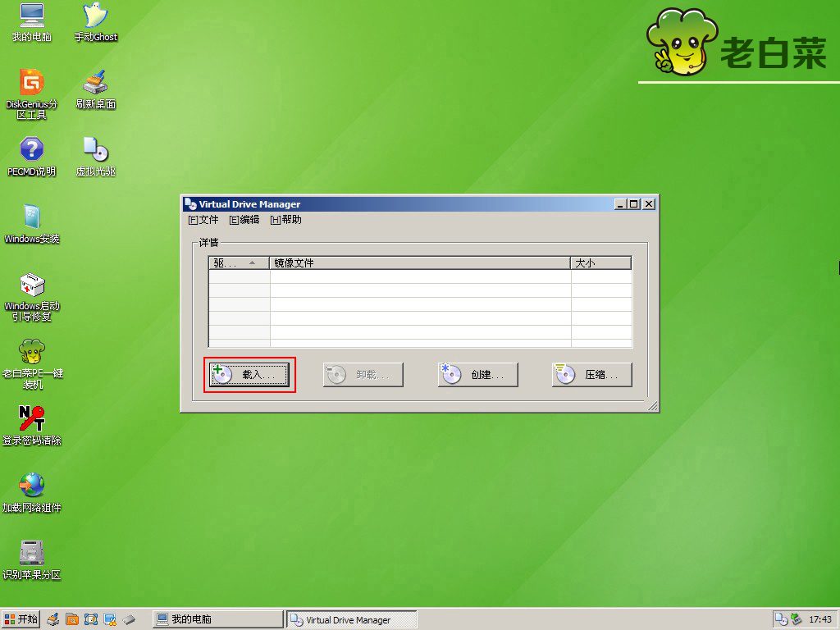Open the DiskGenius partition tool icon

click(x=31, y=83)
